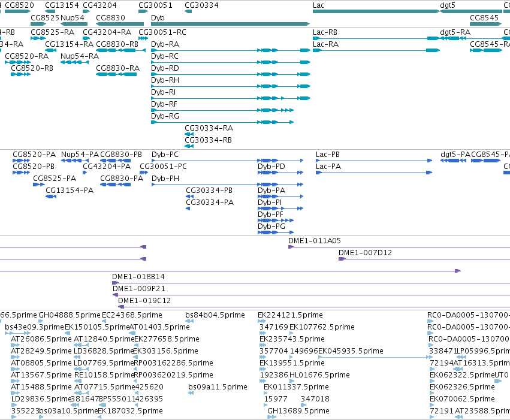This screenshot has height=420, width=510.
Task: Select the CG8520-RB transcript label
Action: (x=32, y=68)
